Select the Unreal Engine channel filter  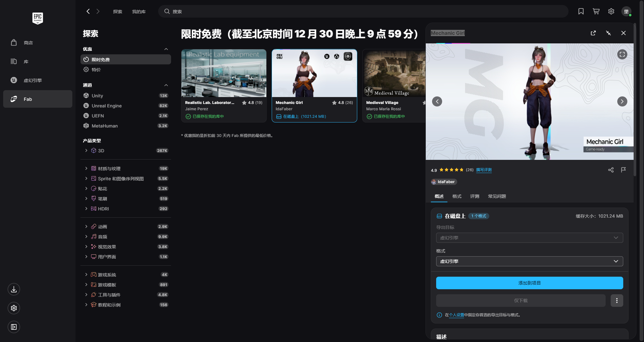click(107, 106)
